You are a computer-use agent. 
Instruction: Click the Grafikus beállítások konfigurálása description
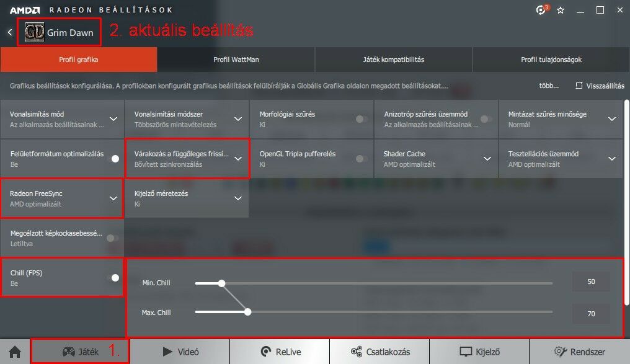click(229, 86)
